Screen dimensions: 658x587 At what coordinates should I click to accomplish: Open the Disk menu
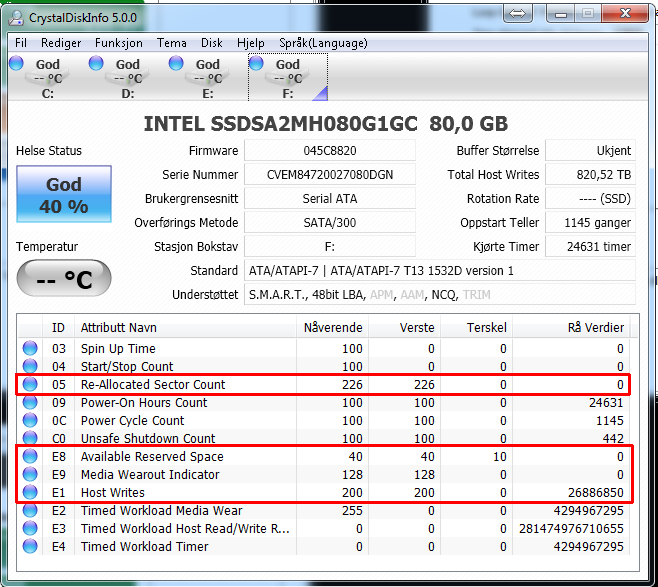[212, 43]
